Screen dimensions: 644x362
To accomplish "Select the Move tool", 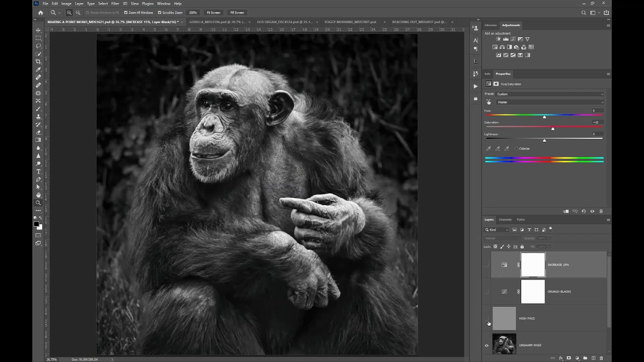I will 38,30.
